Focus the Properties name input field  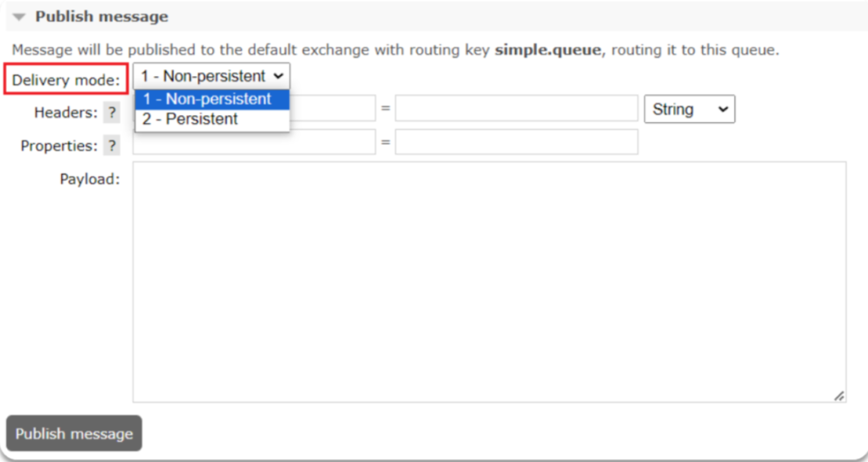coord(253,142)
